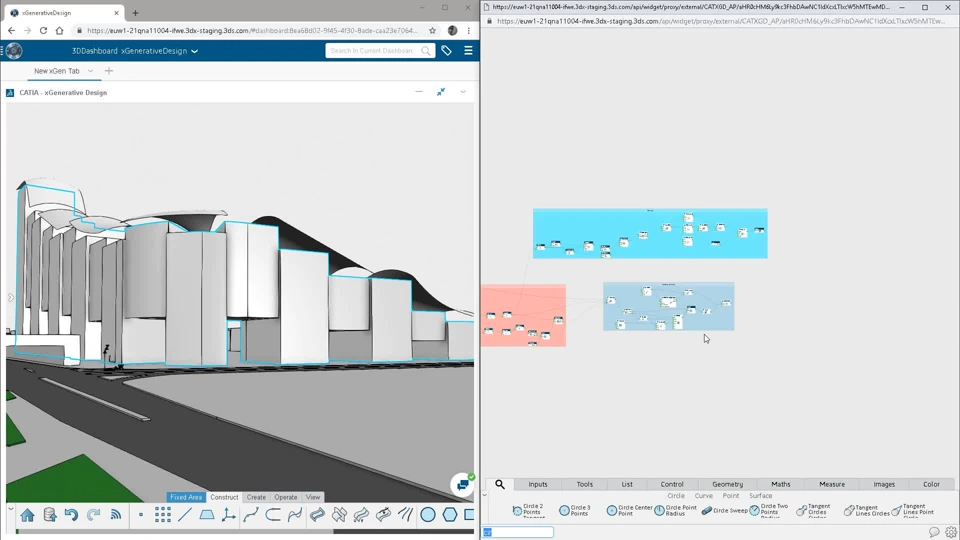Select the open U-shaped curve tool
The image size is (960, 540).
[273, 515]
